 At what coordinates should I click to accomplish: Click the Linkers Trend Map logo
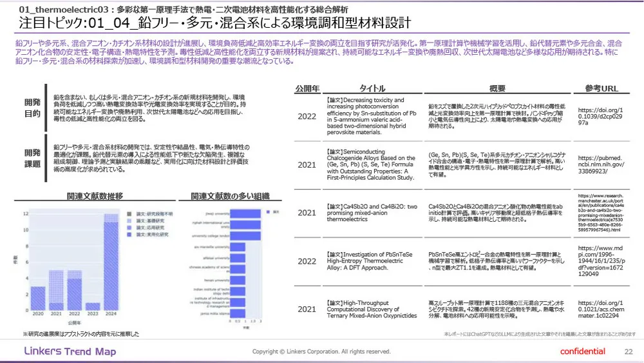click(70, 351)
